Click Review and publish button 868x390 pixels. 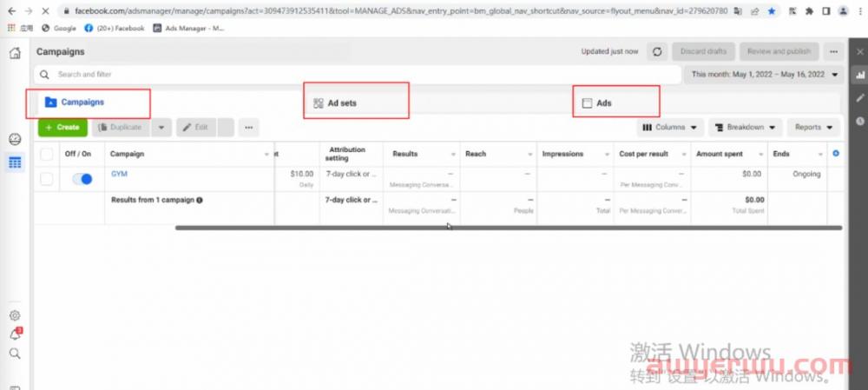point(779,51)
